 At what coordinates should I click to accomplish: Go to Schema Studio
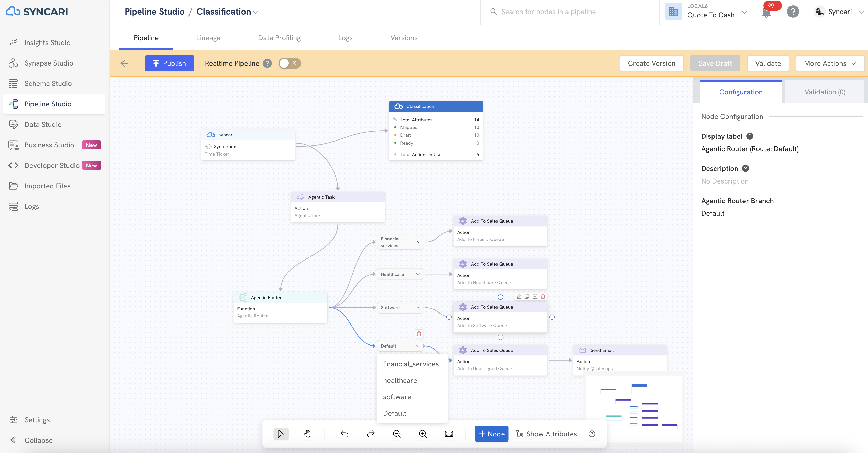(54, 84)
